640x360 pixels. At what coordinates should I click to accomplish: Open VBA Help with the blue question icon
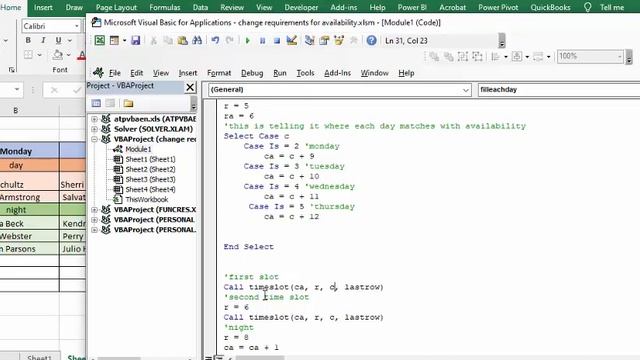point(371,40)
